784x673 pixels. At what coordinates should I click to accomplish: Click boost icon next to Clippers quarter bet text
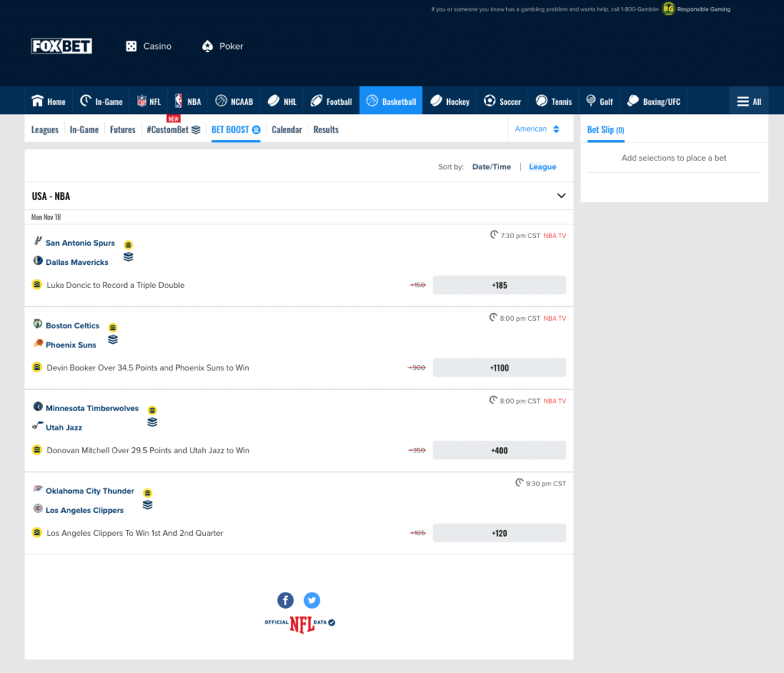pos(37,532)
